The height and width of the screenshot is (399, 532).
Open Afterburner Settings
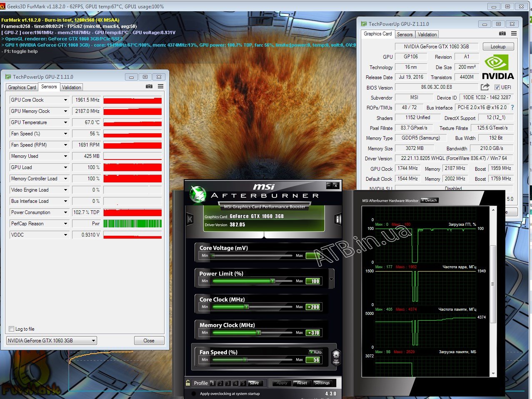coord(322,383)
